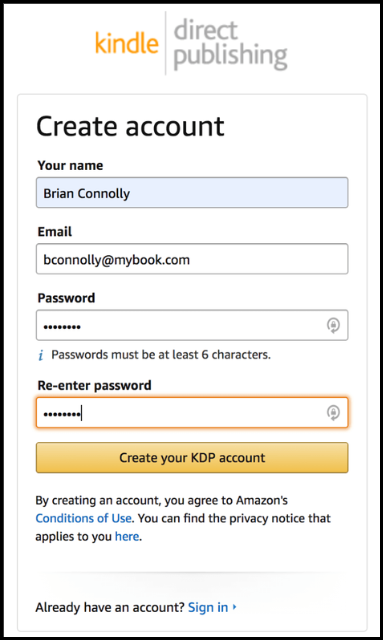
Task: Click the orange kindle logo
Action: tap(127, 42)
